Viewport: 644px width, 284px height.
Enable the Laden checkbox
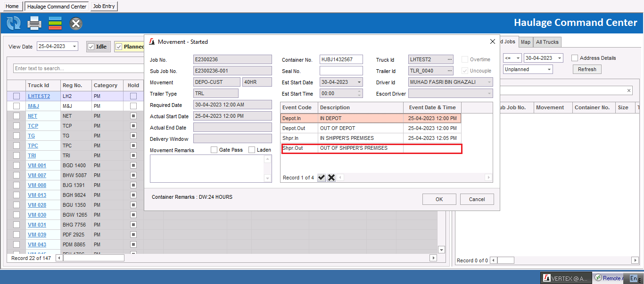click(x=252, y=150)
